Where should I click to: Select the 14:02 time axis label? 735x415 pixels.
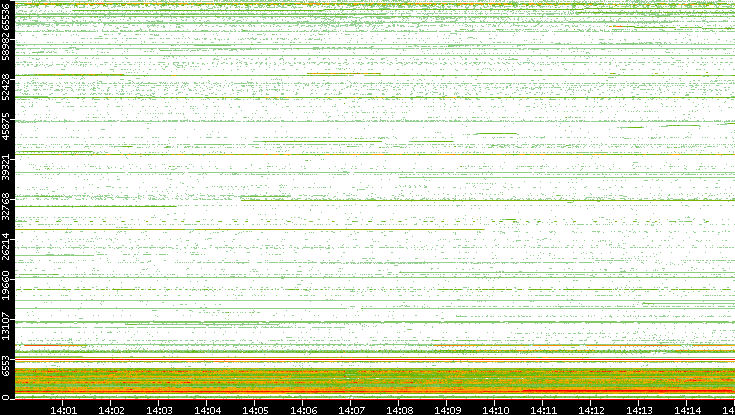pos(112,410)
